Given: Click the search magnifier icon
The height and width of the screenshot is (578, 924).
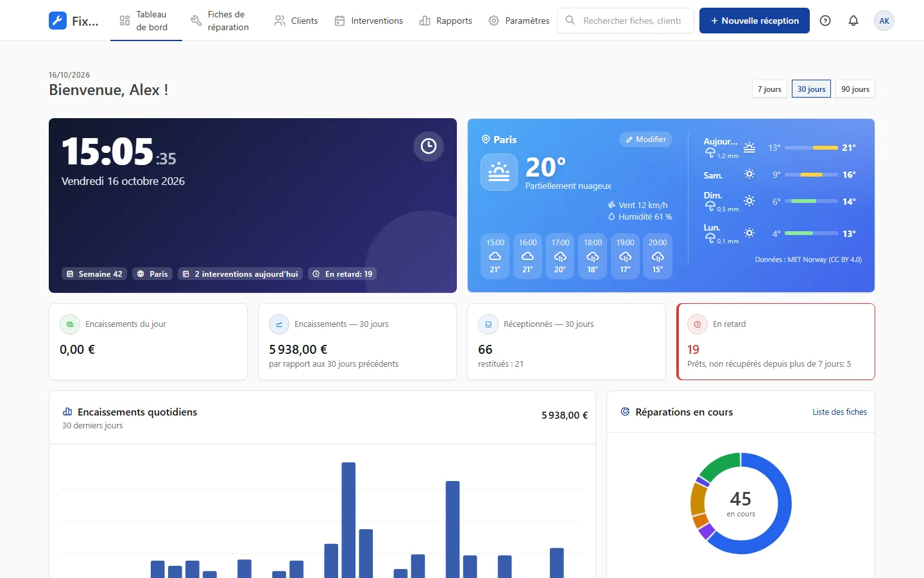Looking at the screenshot, I should coord(570,21).
